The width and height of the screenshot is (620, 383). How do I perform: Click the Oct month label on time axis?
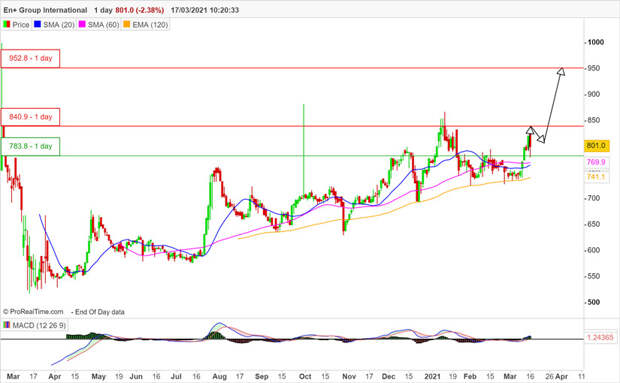pos(305,377)
